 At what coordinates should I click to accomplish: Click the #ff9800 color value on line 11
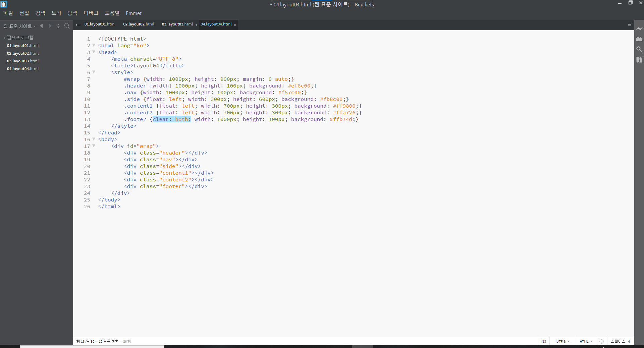point(344,106)
